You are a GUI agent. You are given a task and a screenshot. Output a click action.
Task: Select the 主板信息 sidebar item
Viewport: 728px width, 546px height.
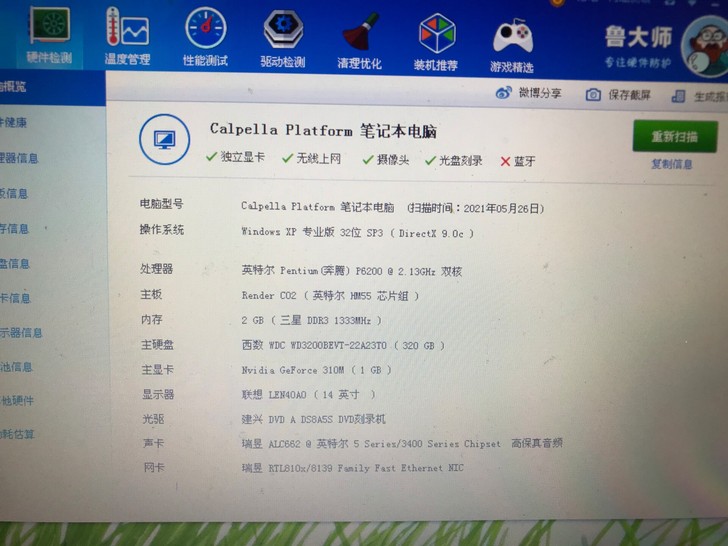14,193
